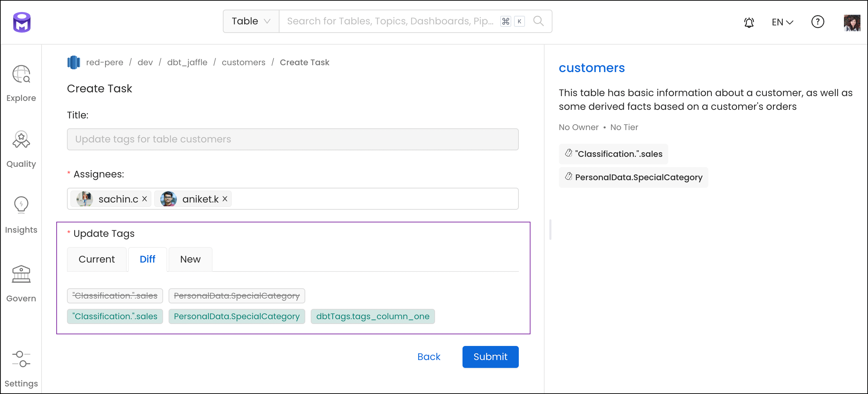Remove assignee sachin.c
Screen dimensions: 868x394
(x=145, y=199)
